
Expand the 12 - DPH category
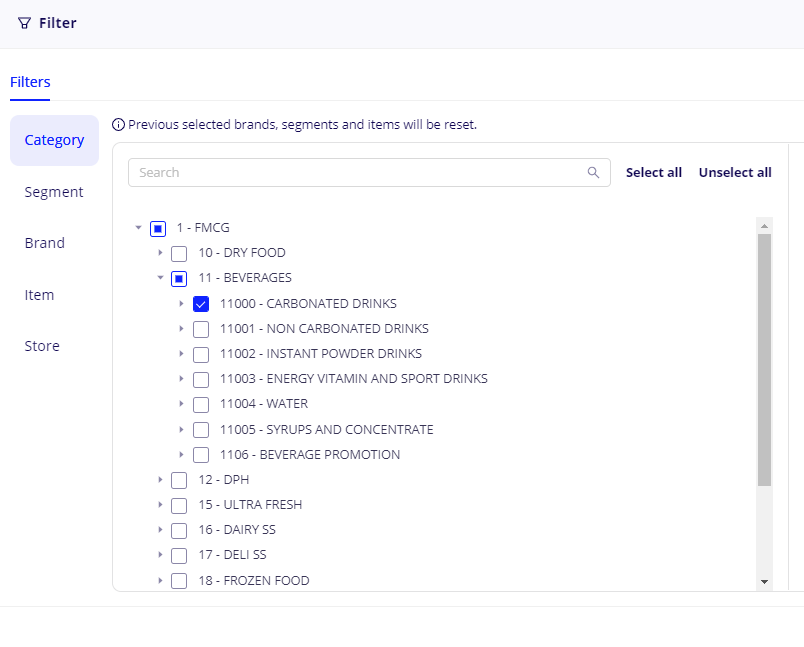160,480
